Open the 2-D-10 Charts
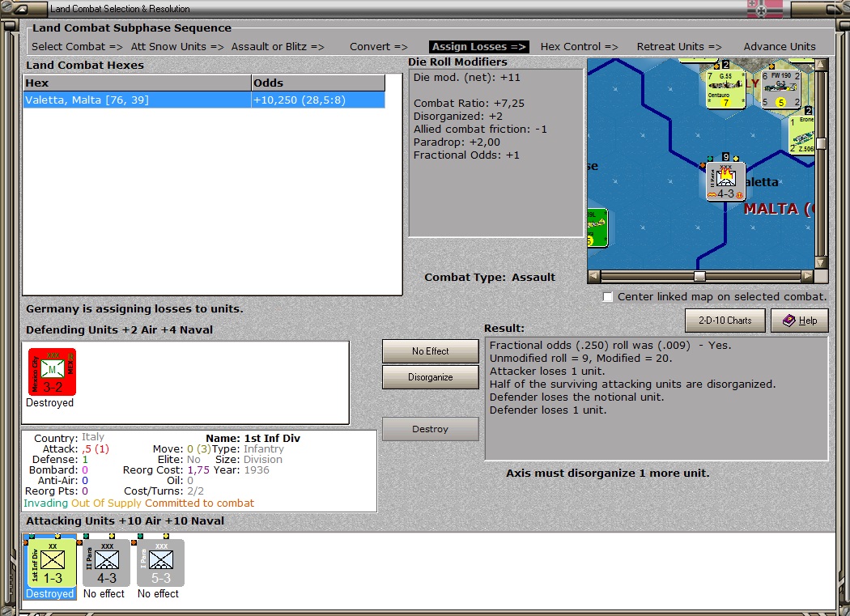 pos(725,321)
